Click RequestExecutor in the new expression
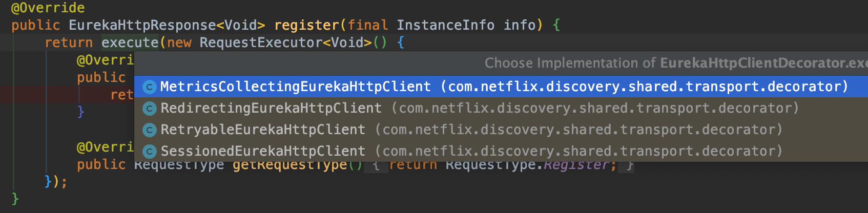Screen dimensions: 868x213 pos(261,42)
